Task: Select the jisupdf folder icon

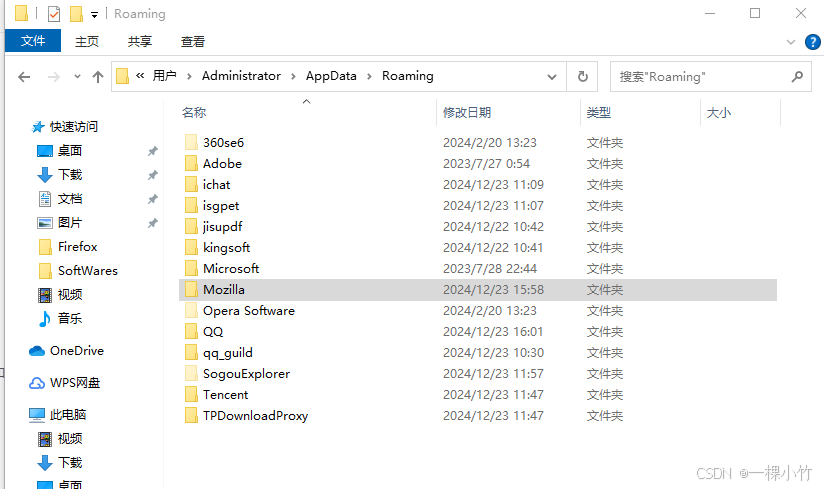Action: coord(191,226)
